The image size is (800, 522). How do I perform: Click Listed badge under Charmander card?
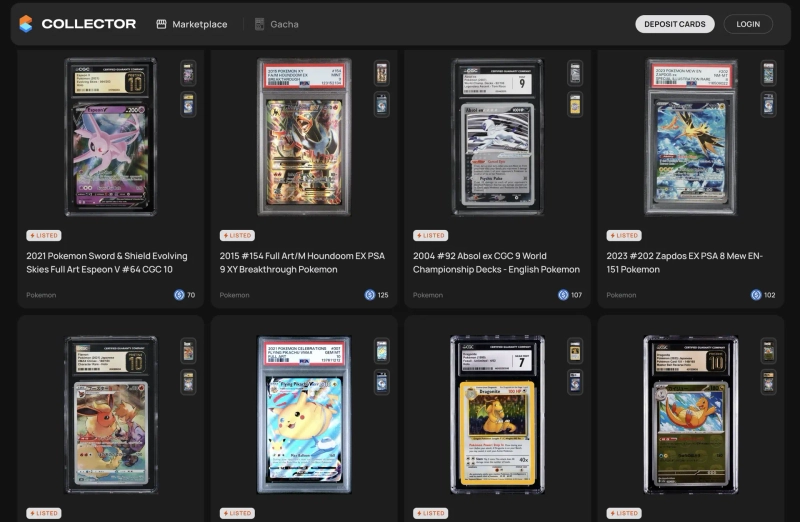[x=624, y=513]
